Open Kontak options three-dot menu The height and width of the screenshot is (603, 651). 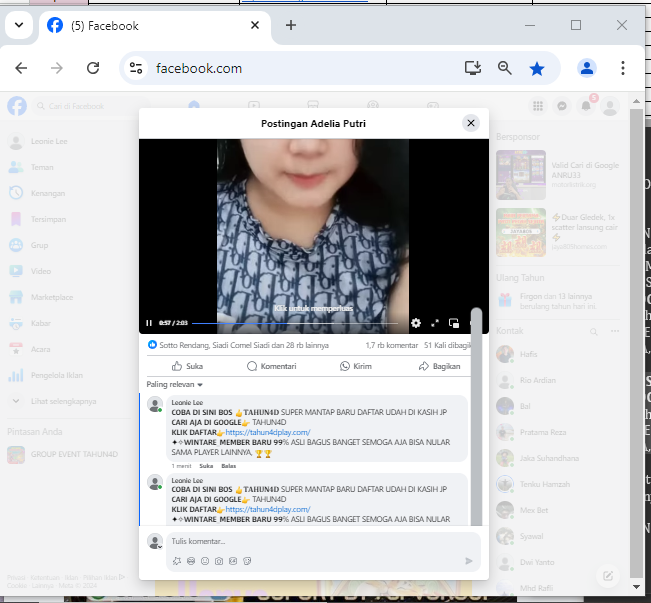coord(615,331)
